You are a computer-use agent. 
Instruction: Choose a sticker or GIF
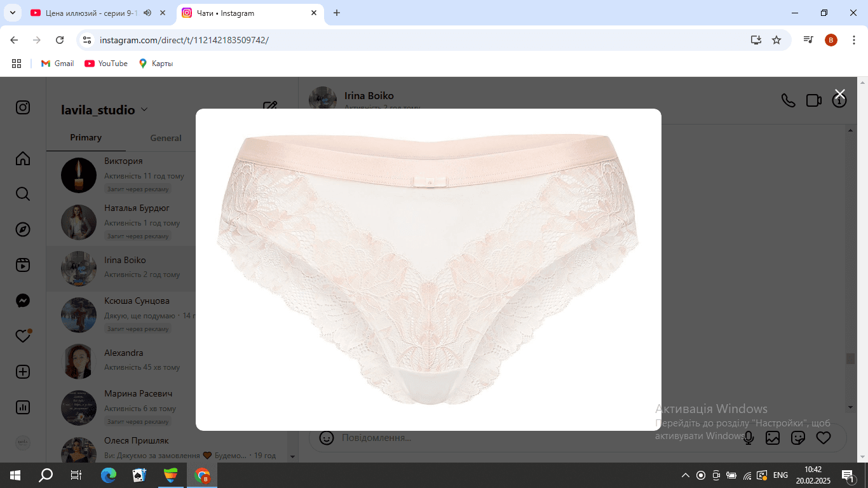(x=798, y=438)
